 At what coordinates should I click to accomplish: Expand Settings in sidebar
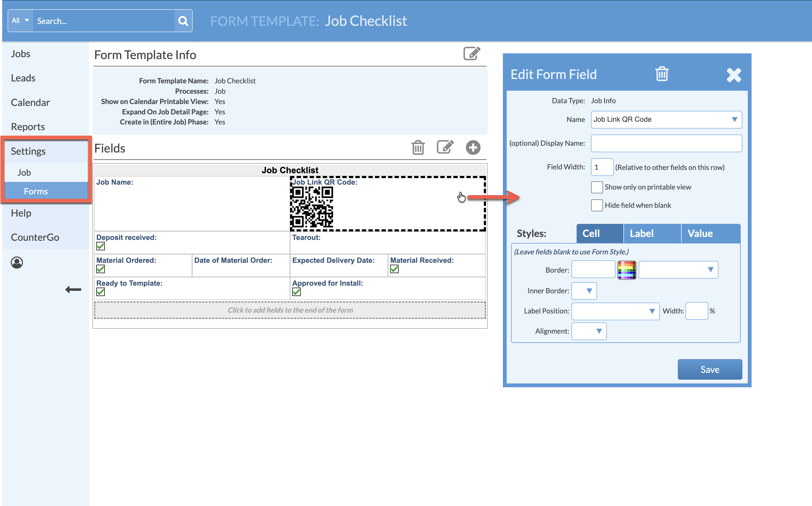(28, 151)
